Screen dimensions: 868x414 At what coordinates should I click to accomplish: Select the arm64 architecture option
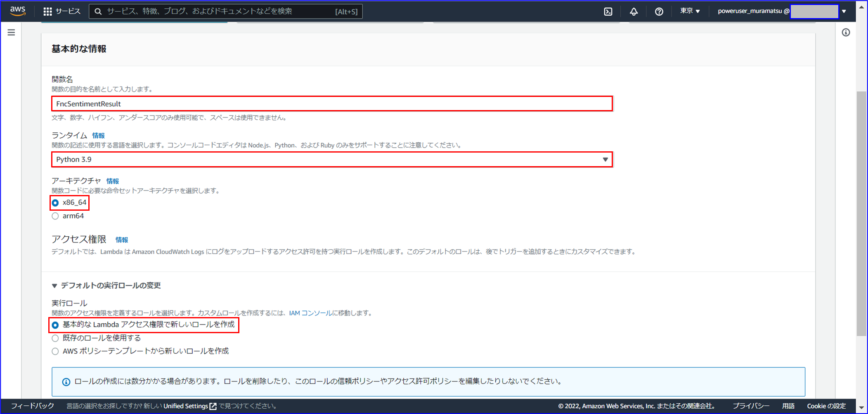(x=55, y=216)
